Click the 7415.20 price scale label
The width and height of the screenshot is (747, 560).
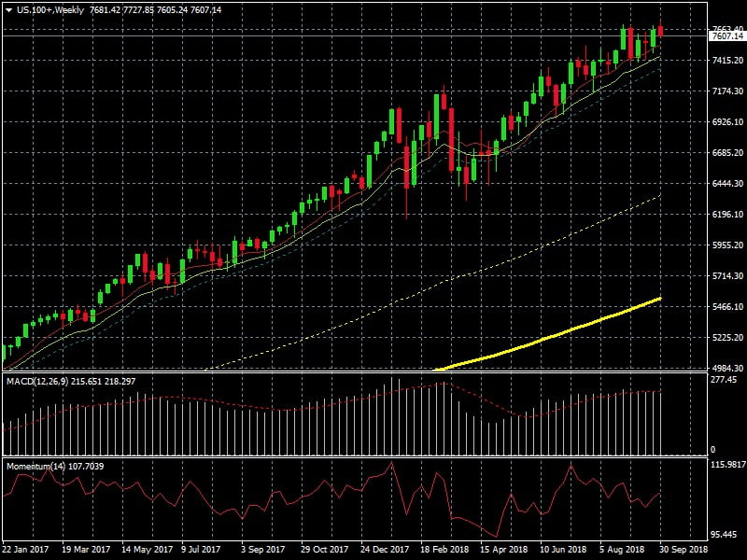pos(726,61)
